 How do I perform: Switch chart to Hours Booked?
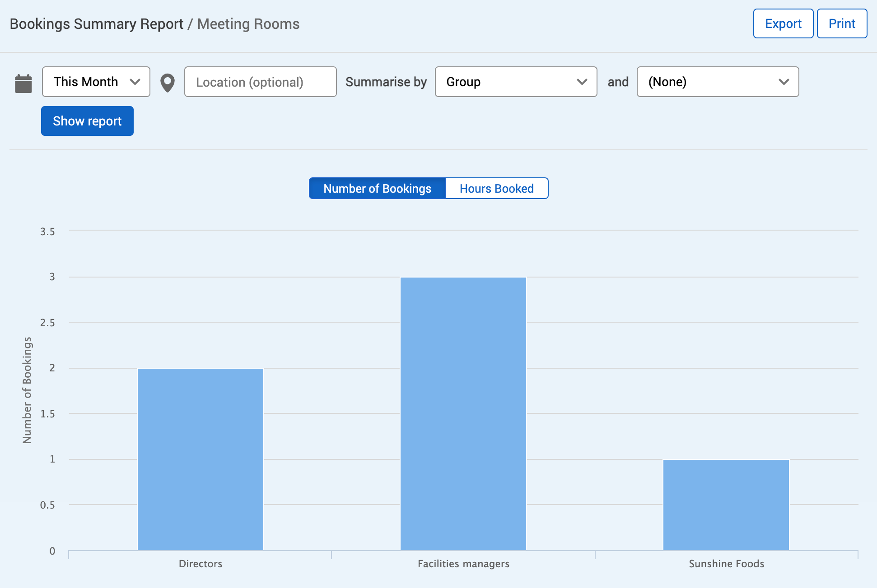coord(496,188)
